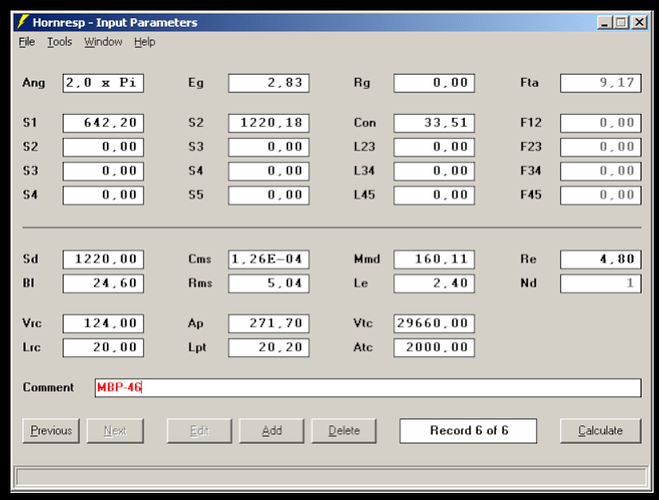
Task: Click the Con field showing 33,51
Action: pos(434,123)
